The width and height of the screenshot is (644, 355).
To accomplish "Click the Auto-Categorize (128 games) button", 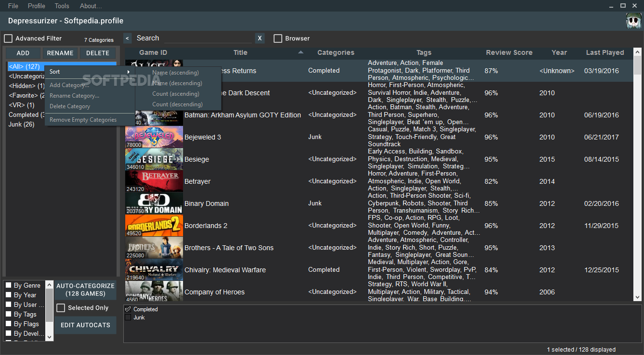I will pos(85,290).
